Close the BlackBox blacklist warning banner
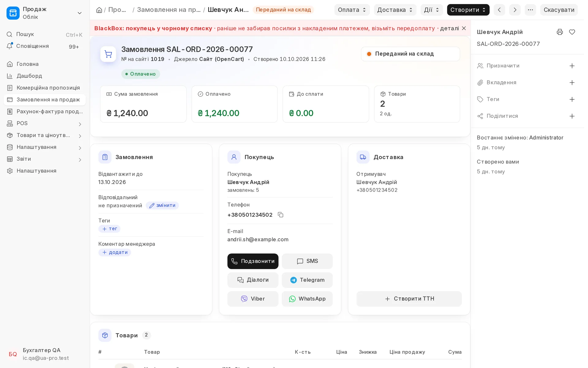The width and height of the screenshot is (588, 368). [x=464, y=28]
